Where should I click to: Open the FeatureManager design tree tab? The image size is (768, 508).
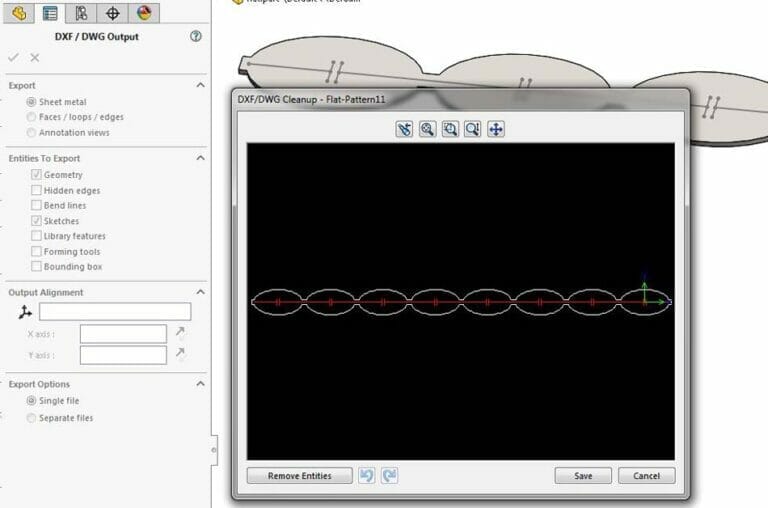click(18, 13)
